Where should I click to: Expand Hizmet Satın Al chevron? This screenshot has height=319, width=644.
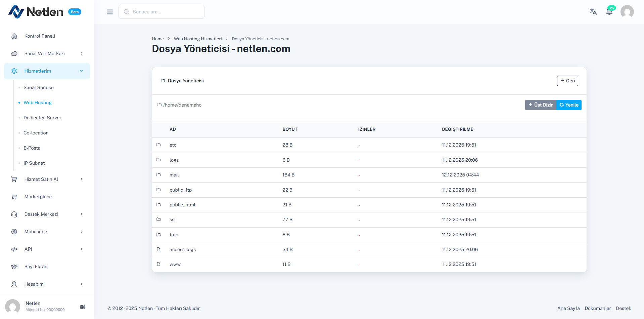pyautogui.click(x=82, y=179)
